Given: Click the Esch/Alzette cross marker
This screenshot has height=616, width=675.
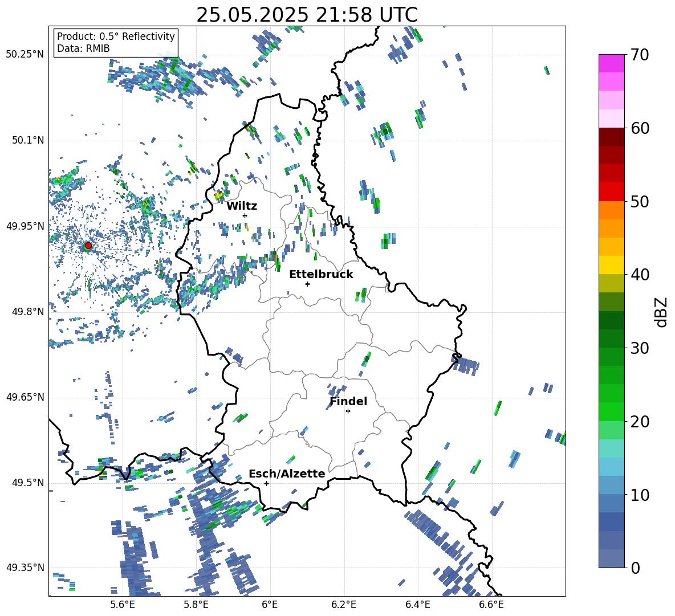Looking at the screenshot, I should click(266, 483).
